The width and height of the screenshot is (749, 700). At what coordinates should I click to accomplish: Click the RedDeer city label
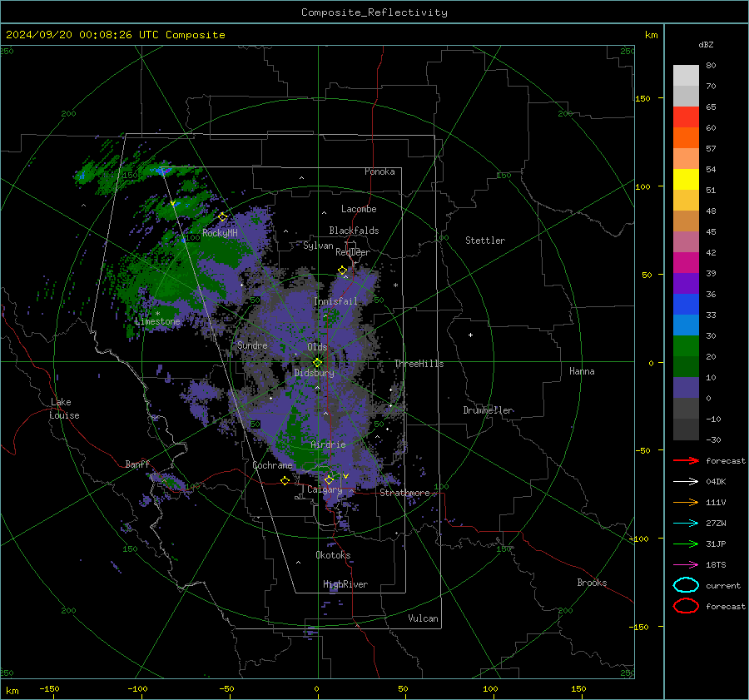pyautogui.click(x=353, y=252)
